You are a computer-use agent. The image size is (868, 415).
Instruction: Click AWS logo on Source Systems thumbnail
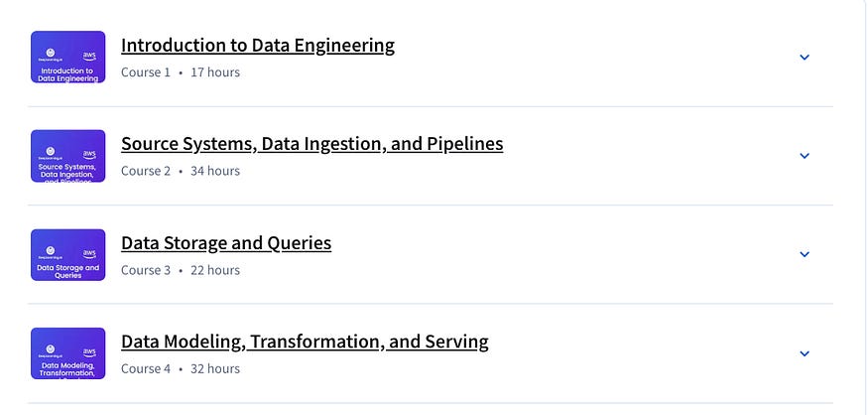pos(89,154)
